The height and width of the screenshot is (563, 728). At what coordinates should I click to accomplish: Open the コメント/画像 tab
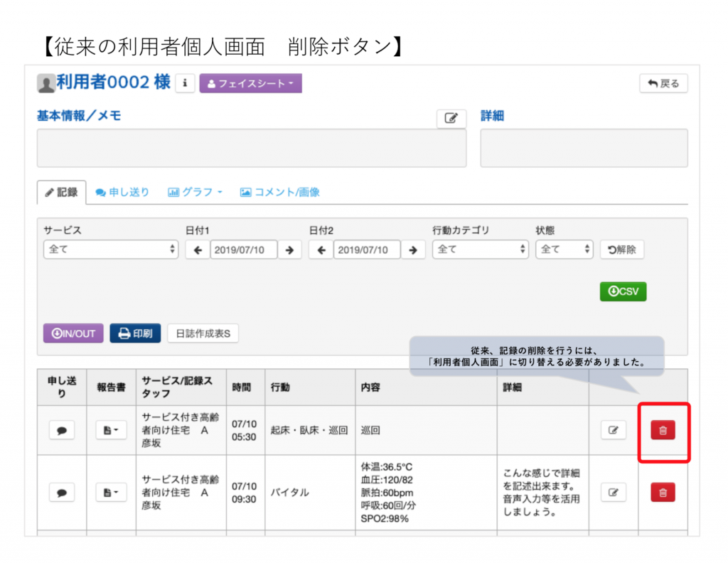coord(280,192)
